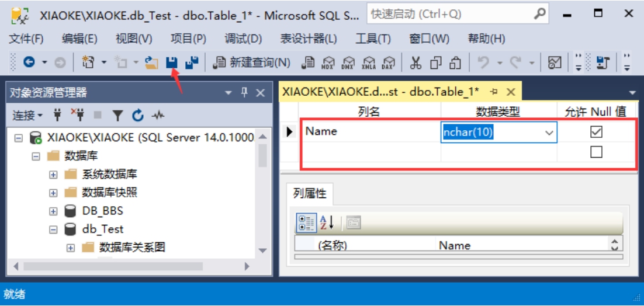Pin the Object Explorer panel with pushpin
Viewport: 644px width, 306px height.
[244, 93]
